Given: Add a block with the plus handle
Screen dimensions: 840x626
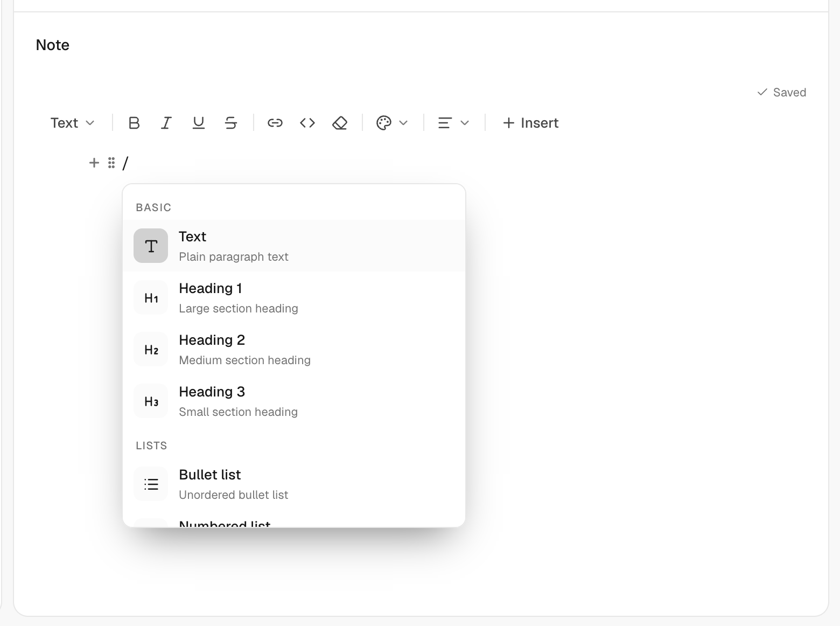Looking at the screenshot, I should (x=94, y=163).
